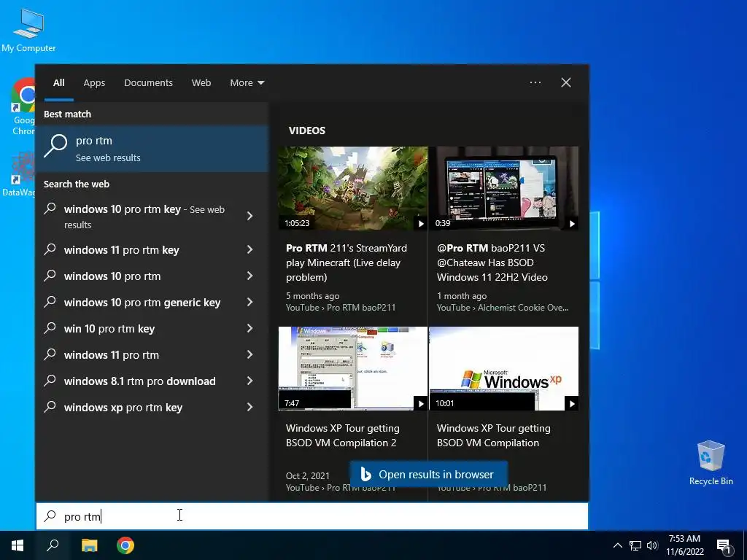Screen dimensions: 747x560
Task: Select the DataWag desktop shortcut
Action: (19, 174)
